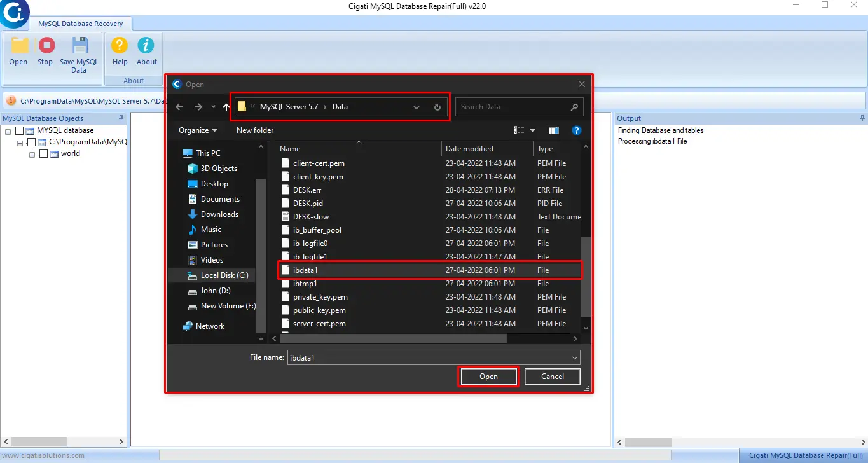Click the Open folder icon in ribbon
Viewport: 868px width, 463px height.
pos(19,46)
